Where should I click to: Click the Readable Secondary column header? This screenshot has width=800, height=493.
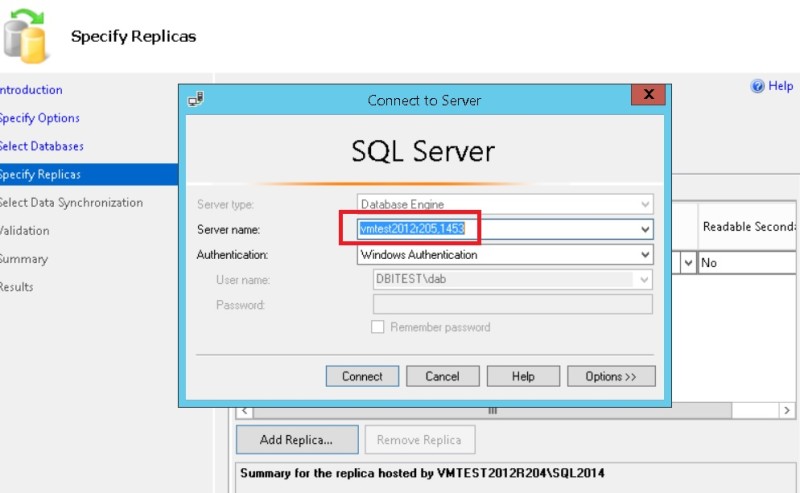747,227
